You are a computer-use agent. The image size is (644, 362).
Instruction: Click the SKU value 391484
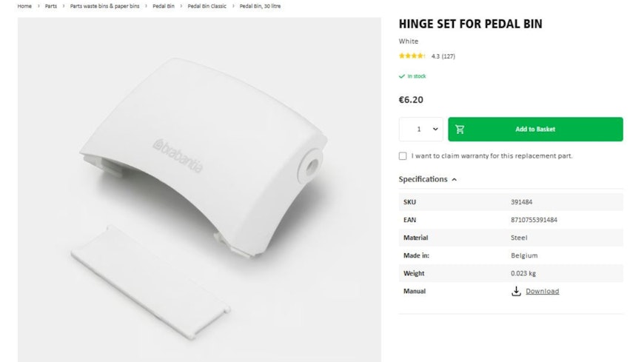click(521, 202)
